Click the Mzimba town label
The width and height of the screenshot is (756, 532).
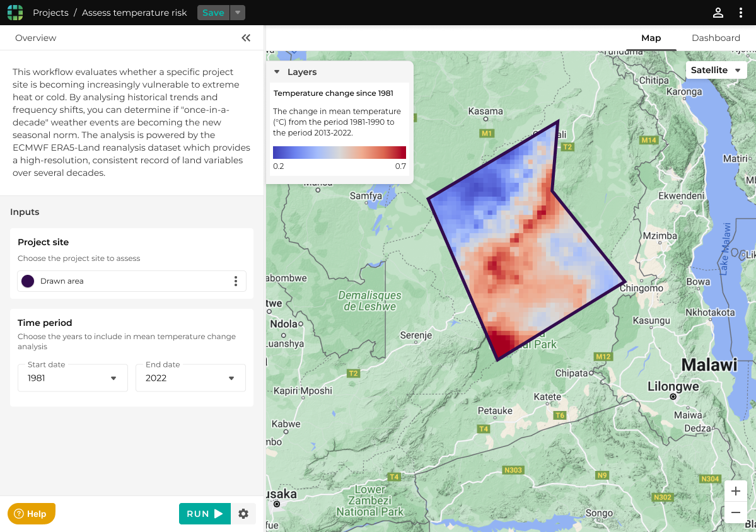click(660, 236)
